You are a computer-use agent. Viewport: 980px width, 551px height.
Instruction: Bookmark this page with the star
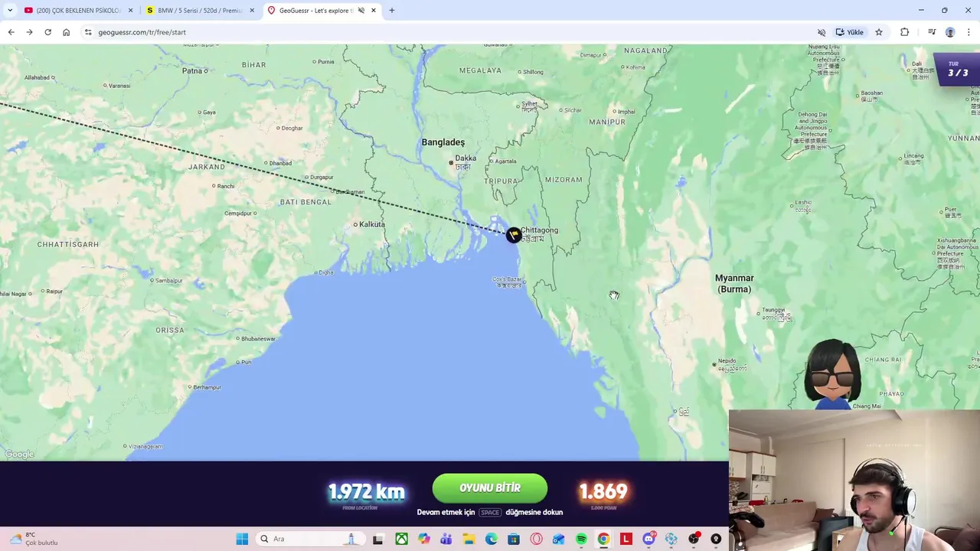(x=879, y=32)
